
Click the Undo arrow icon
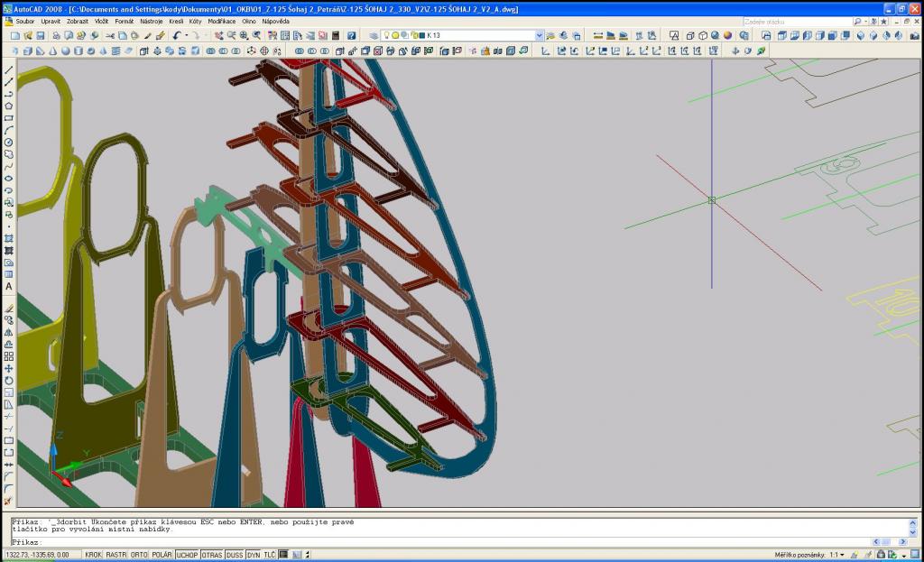[x=178, y=35]
